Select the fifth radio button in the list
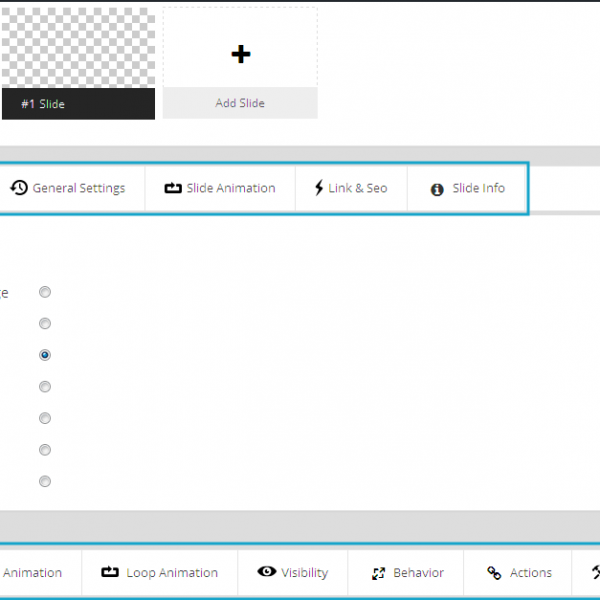The height and width of the screenshot is (600, 600). (45, 418)
